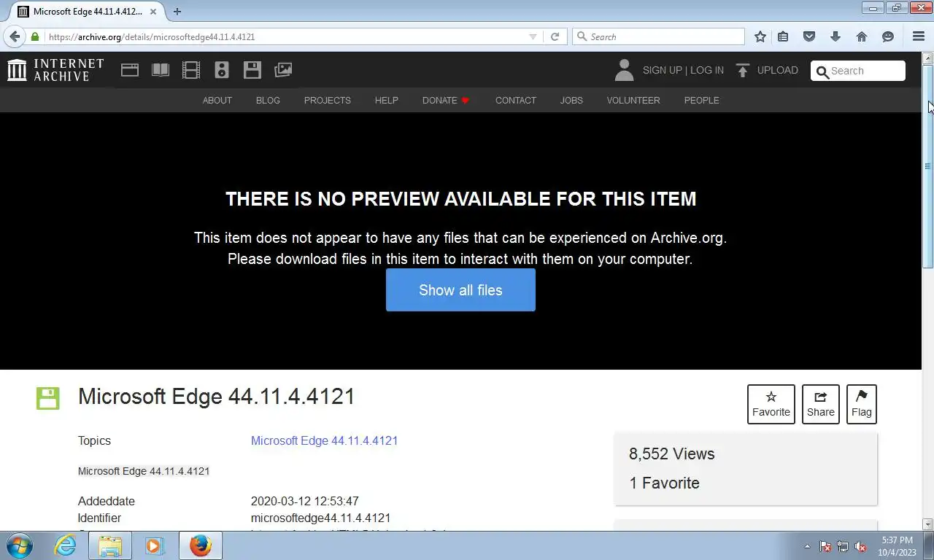
Task: Click the SIGN UP link
Action: [663, 71]
